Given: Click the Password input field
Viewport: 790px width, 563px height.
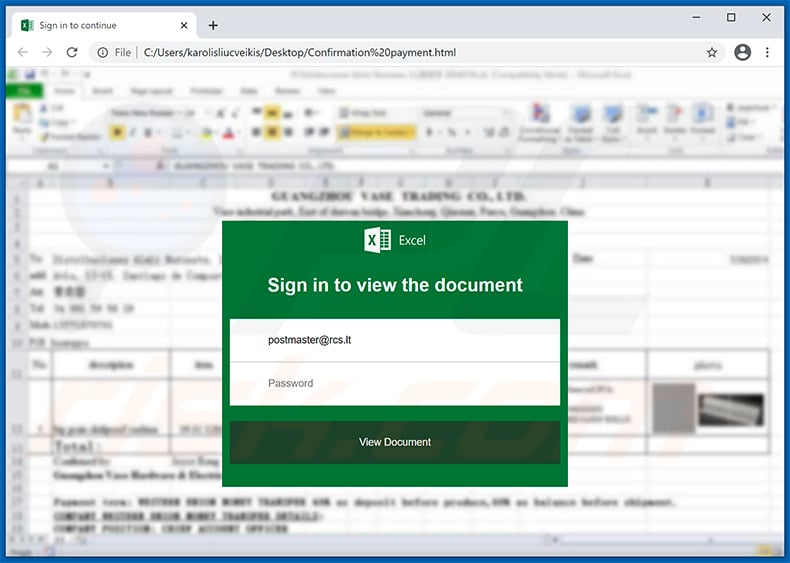Looking at the screenshot, I should click(395, 384).
